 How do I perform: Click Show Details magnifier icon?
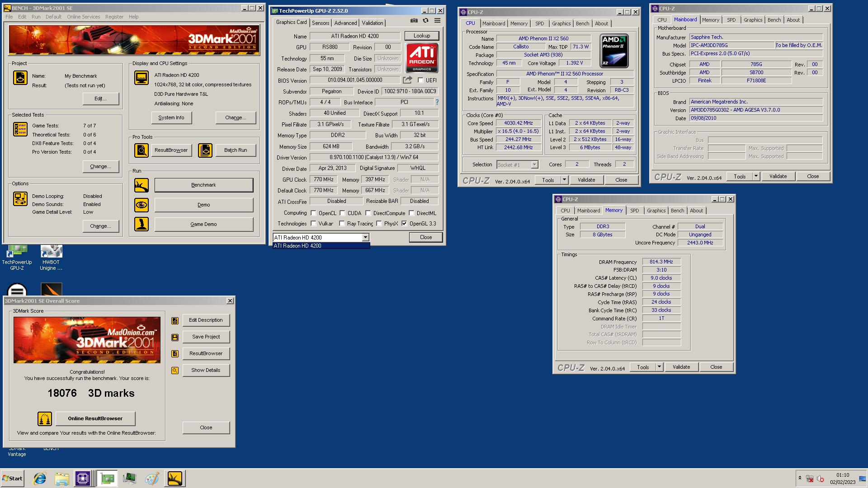pos(175,371)
